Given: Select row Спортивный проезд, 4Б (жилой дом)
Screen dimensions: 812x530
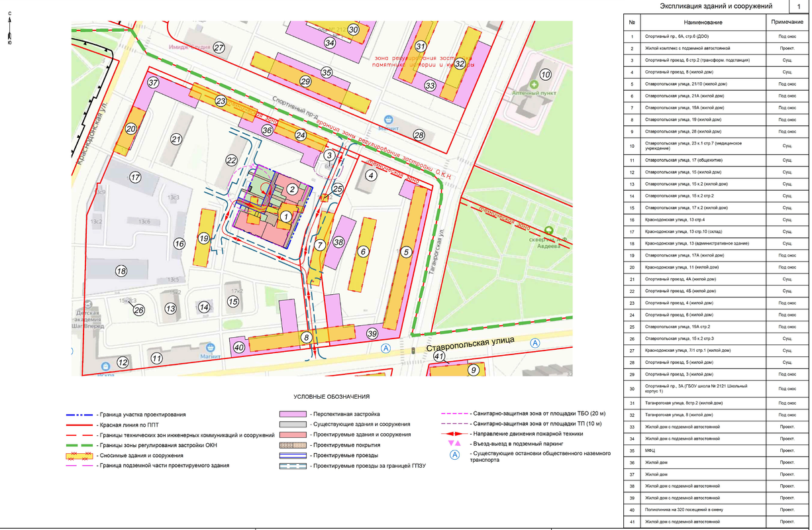Looking at the screenshot, I should coord(715,291).
